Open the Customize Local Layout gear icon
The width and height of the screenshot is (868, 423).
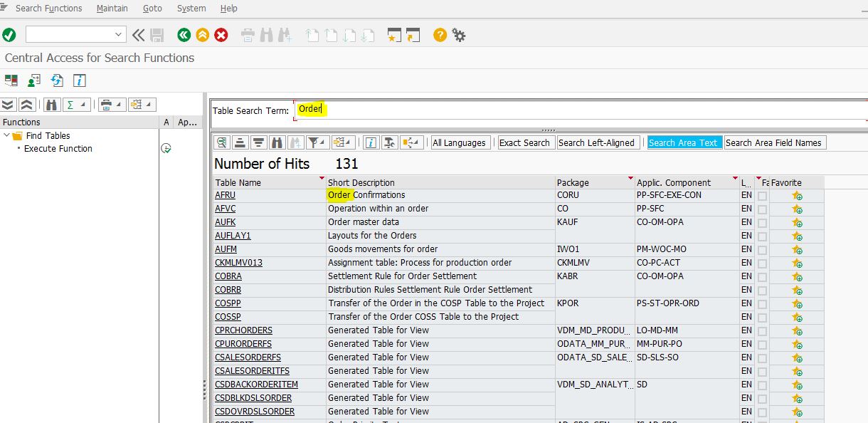click(459, 35)
